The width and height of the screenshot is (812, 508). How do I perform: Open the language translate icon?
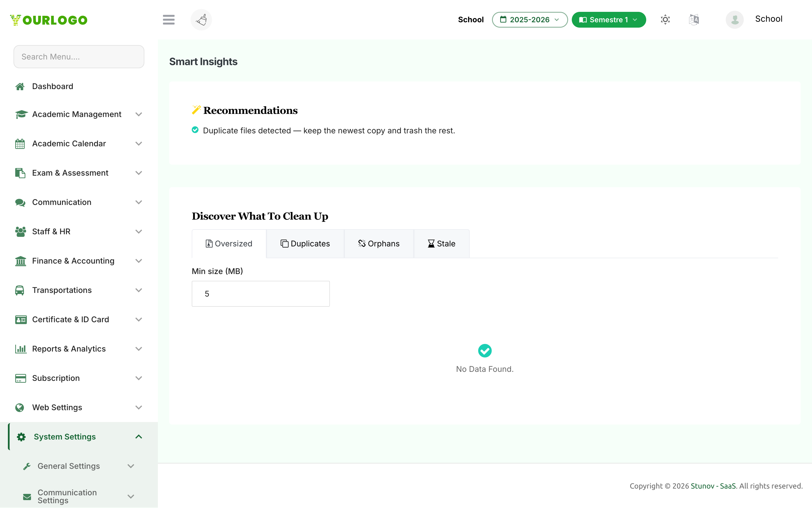point(694,19)
